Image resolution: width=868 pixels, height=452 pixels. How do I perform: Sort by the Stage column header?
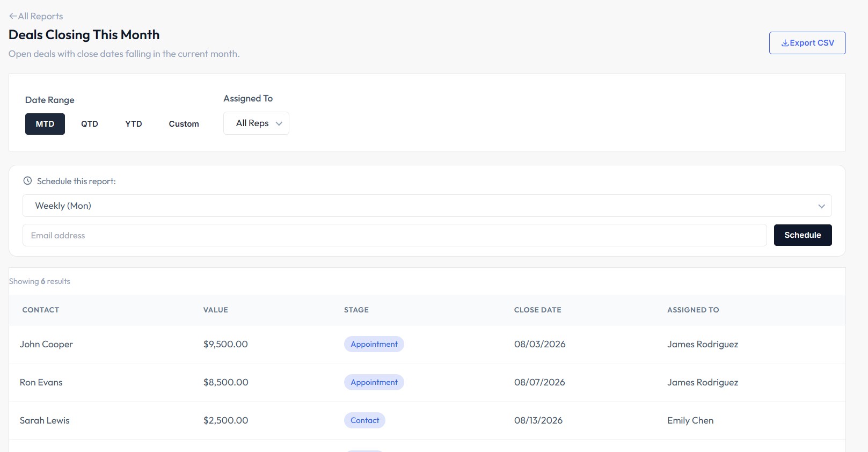356,310
